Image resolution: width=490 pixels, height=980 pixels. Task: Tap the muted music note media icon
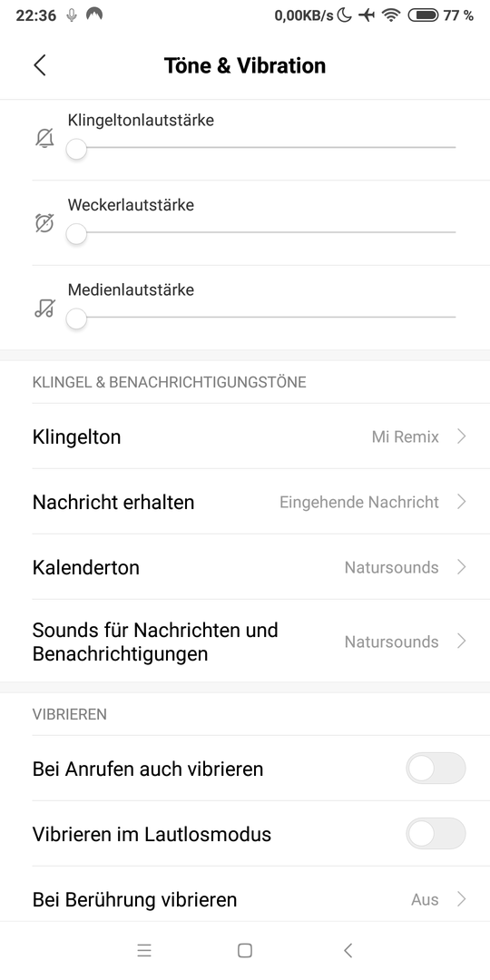click(x=44, y=309)
